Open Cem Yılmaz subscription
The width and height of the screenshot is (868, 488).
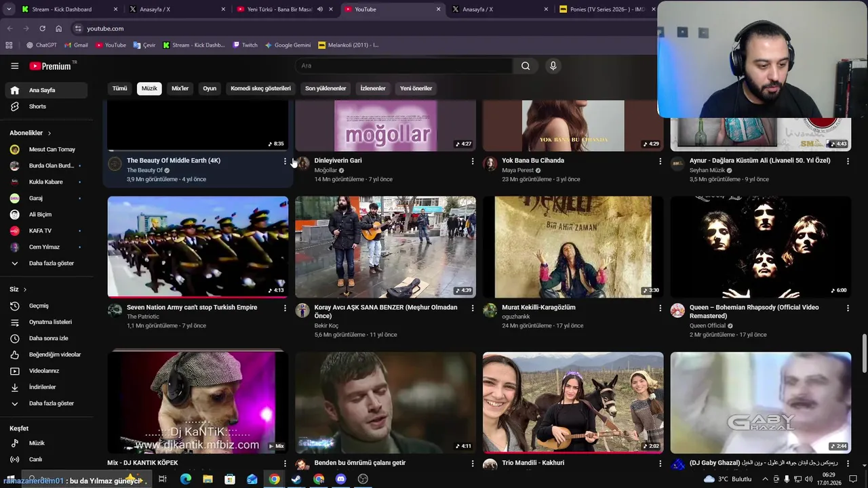[46, 247]
